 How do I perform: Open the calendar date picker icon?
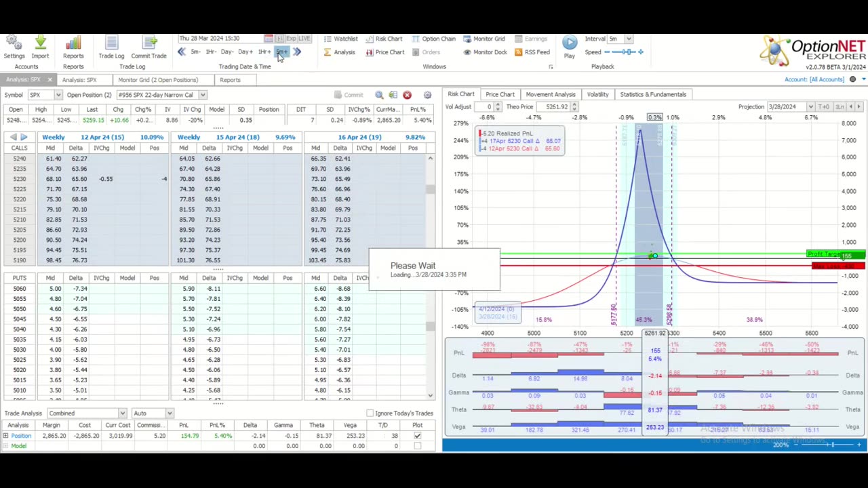tap(269, 39)
